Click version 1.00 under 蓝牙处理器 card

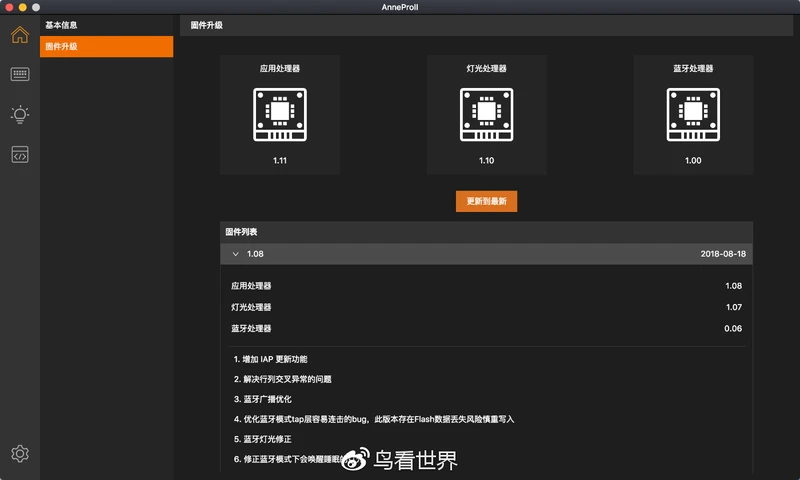pos(693,161)
